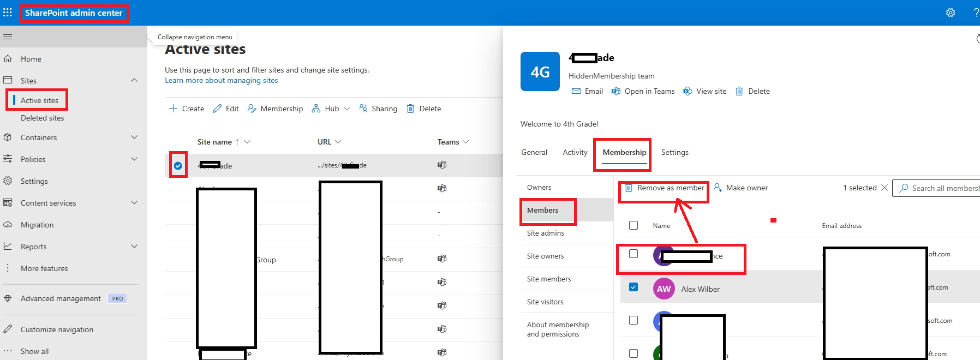Expand the Reports section chevron

(134, 246)
